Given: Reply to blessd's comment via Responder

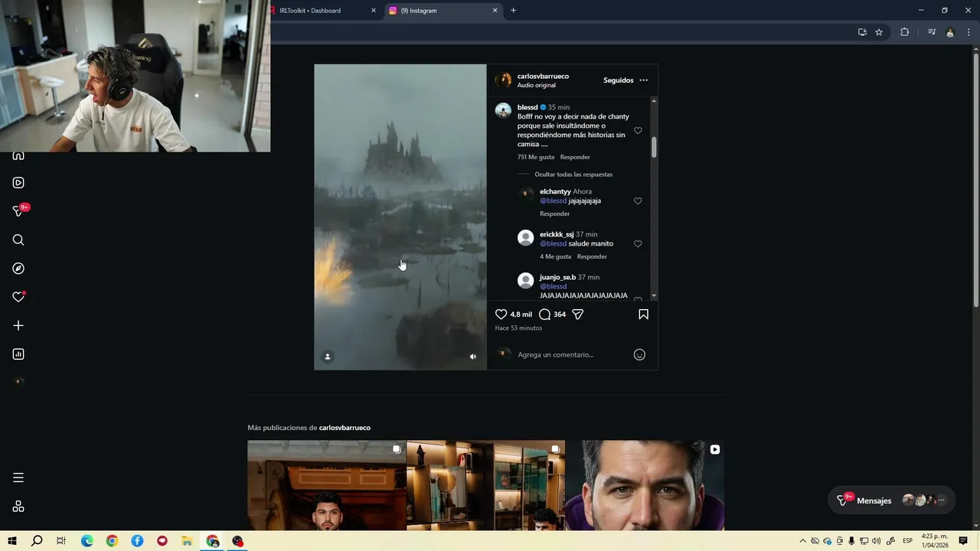Looking at the screenshot, I should point(575,157).
